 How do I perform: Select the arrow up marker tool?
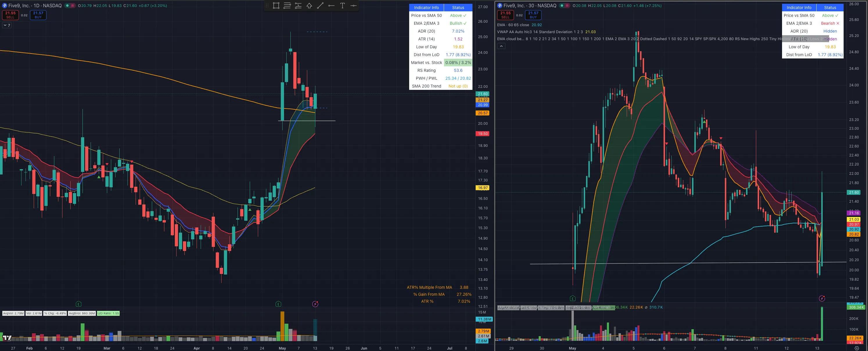point(309,6)
